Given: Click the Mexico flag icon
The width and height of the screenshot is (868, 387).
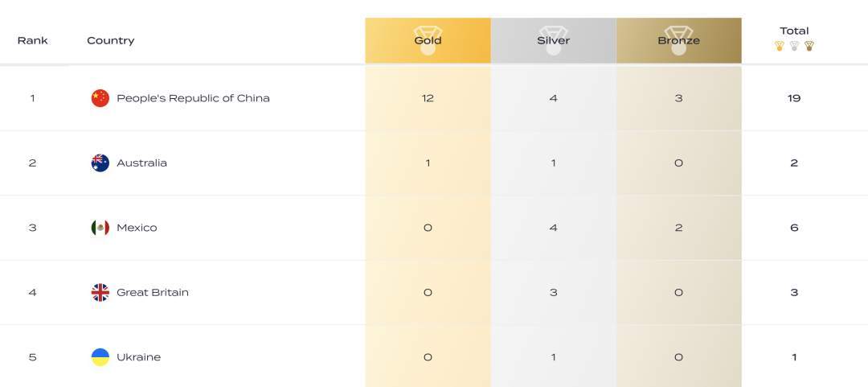Looking at the screenshot, I should (100, 228).
